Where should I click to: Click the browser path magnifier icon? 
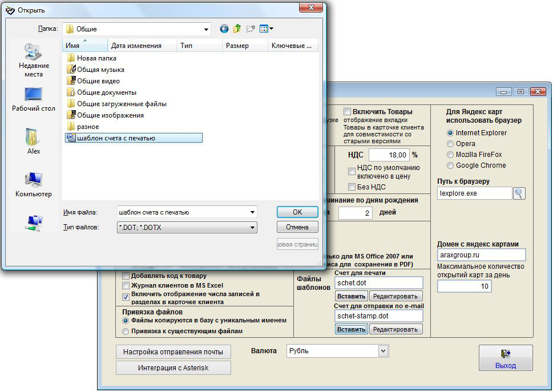pos(519,193)
